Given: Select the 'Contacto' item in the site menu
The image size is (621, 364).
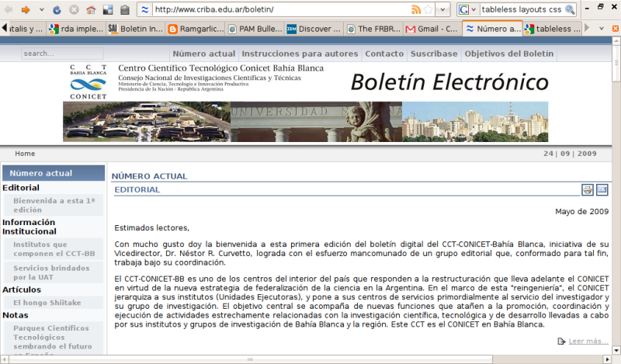Looking at the screenshot, I should click(384, 54).
